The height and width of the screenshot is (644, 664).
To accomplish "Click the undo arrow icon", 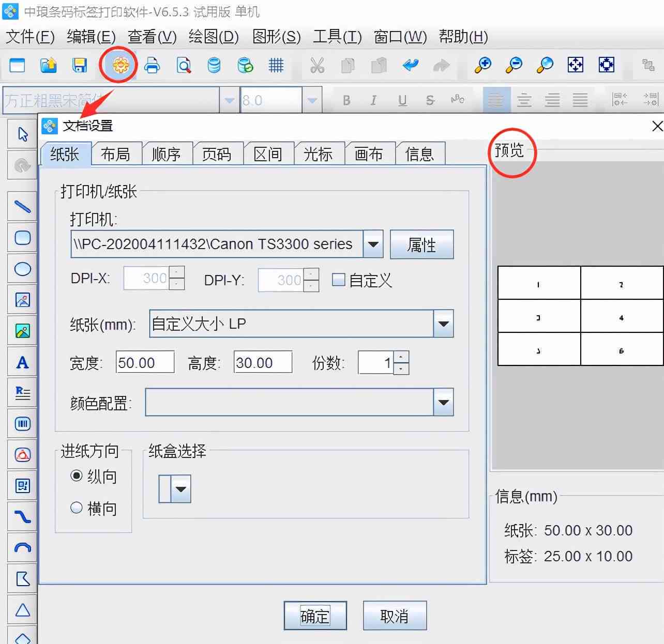I will point(411,65).
